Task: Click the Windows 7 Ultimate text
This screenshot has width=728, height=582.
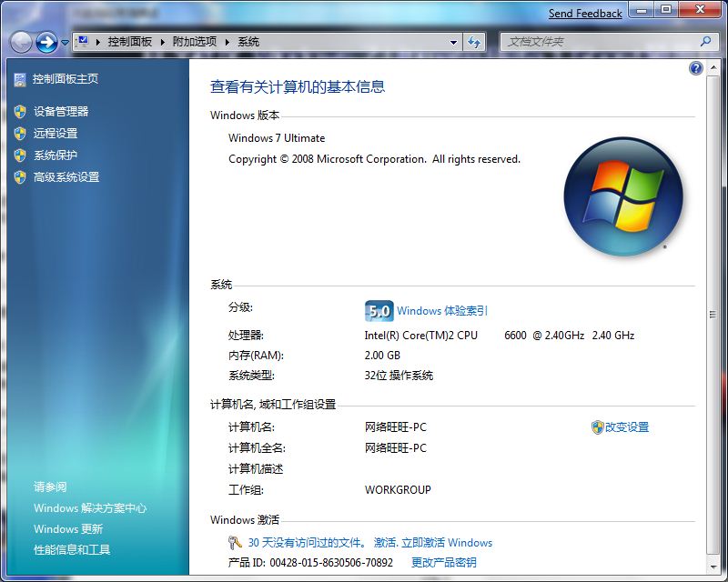Action: point(277,138)
